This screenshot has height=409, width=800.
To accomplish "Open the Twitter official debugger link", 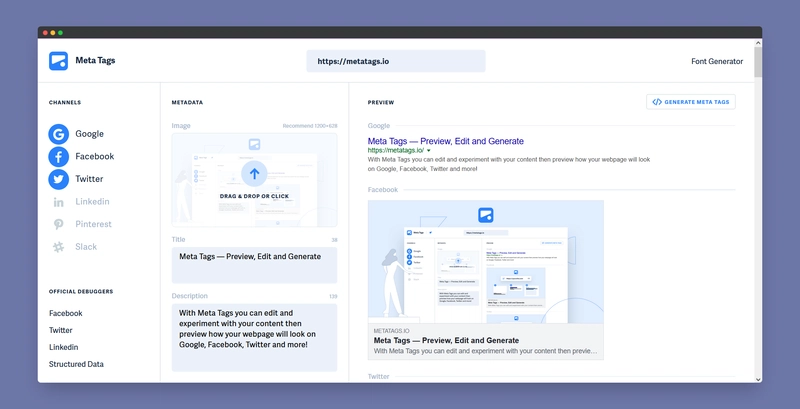I will (61, 330).
